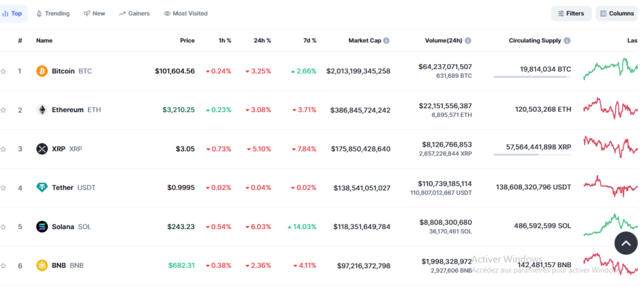Select the Gainers tab
This screenshot has height=290, width=644.
(x=134, y=13)
